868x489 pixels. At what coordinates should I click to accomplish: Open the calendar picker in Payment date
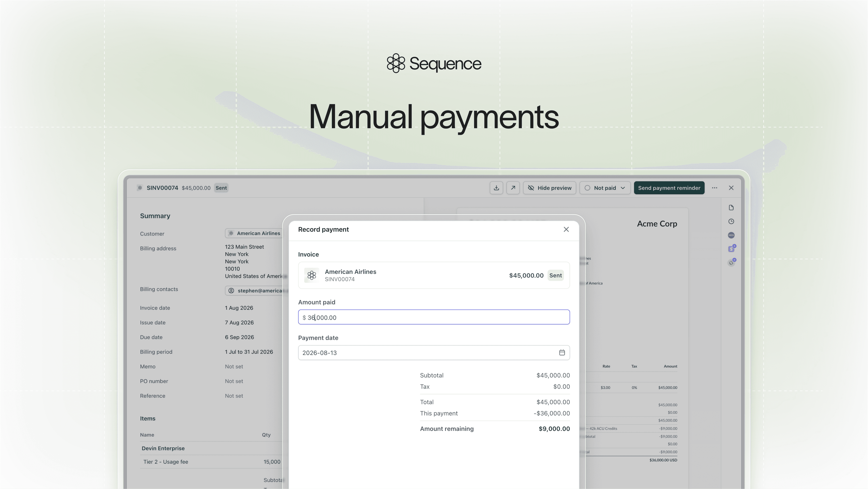pos(562,352)
